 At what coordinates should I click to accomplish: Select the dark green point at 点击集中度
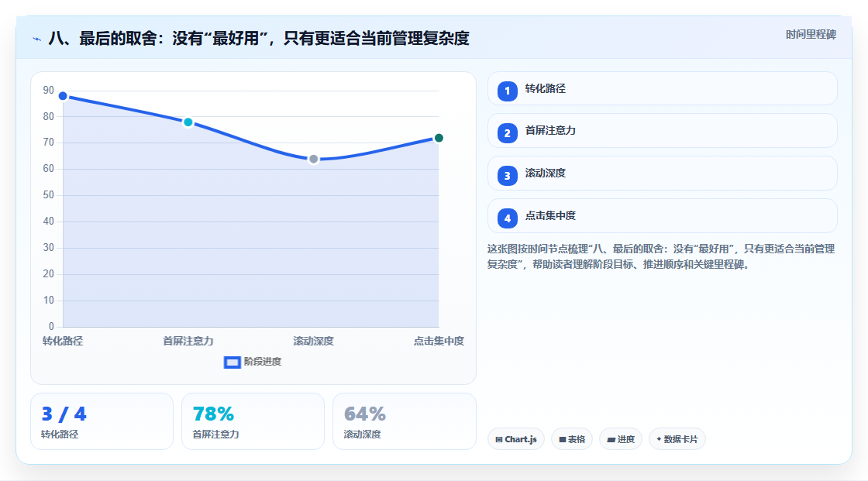[x=439, y=138]
